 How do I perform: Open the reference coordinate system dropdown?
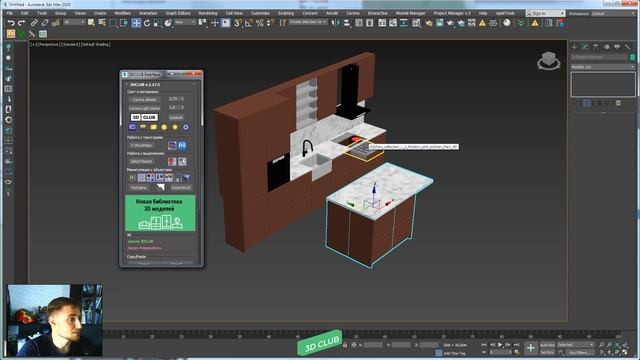pos(185,22)
